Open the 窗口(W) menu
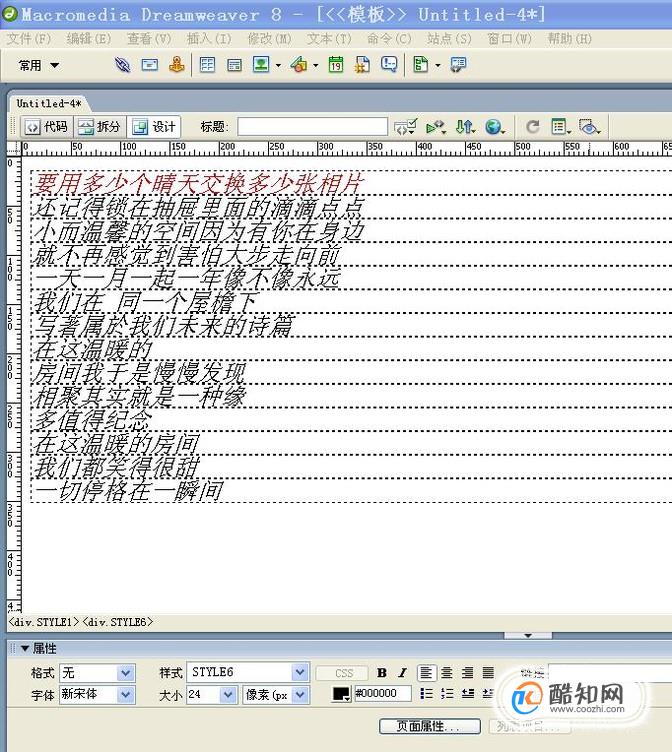This screenshot has width=672, height=752. [x=509, y=38]
